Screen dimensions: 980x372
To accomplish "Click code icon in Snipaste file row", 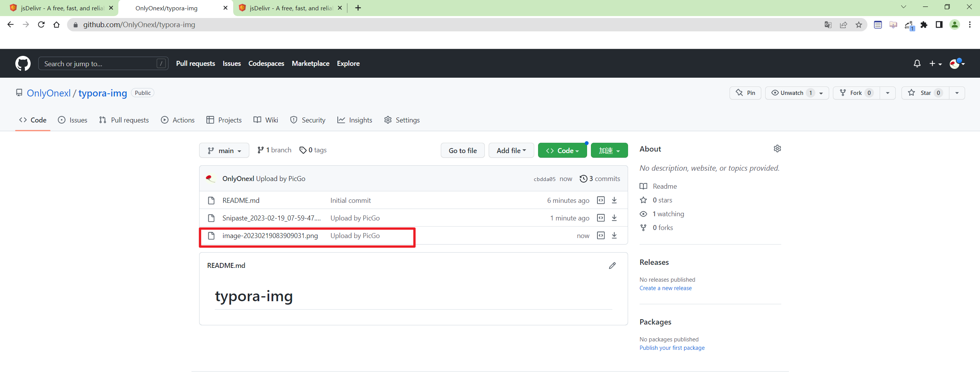I will coord(601,218).
